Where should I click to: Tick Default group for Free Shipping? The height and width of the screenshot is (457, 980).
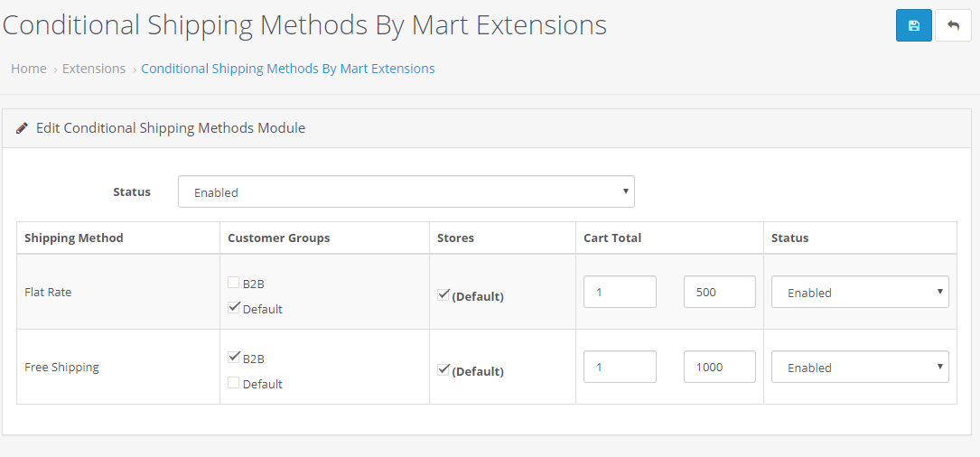(234, 383)
